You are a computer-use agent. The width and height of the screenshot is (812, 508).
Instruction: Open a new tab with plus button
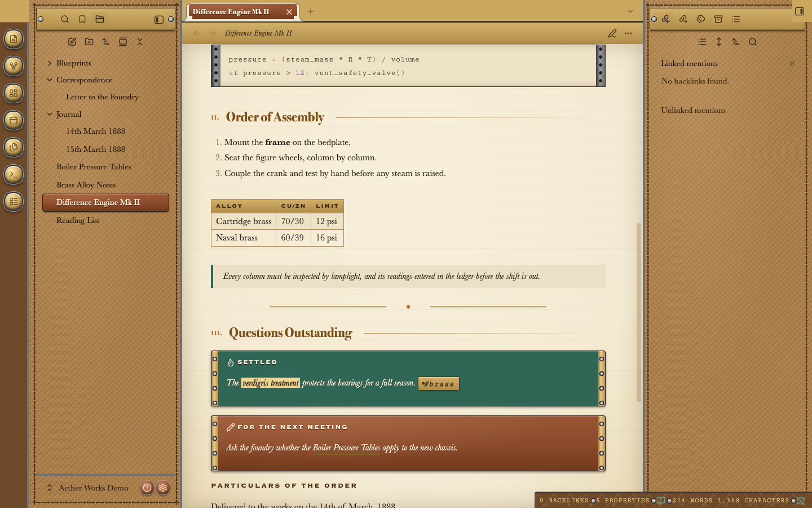pos(311,11)
